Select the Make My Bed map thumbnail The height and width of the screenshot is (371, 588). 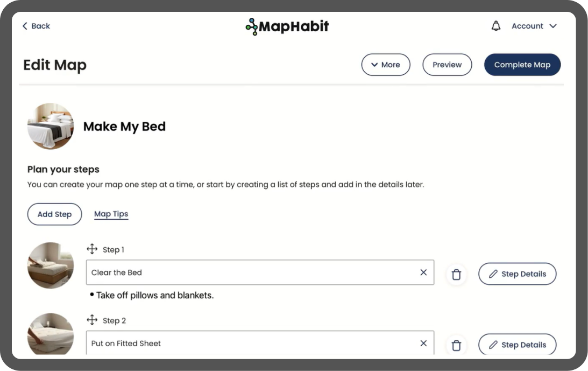51,127
